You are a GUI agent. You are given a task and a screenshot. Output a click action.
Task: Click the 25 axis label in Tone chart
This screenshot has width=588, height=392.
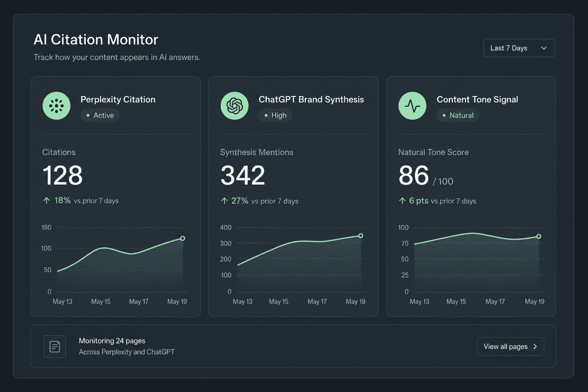point(405,275)
